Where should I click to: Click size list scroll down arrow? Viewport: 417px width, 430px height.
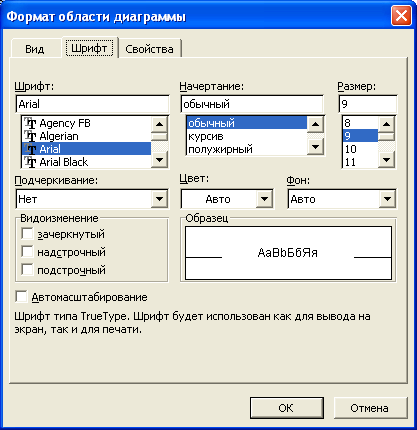click(386, 160)
